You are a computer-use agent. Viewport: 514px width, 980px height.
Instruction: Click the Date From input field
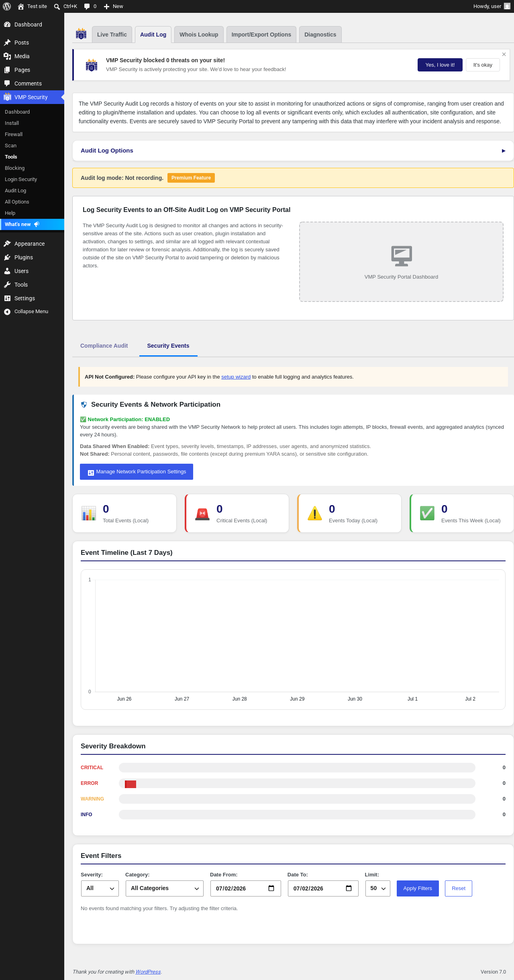[x=246, y=888]
